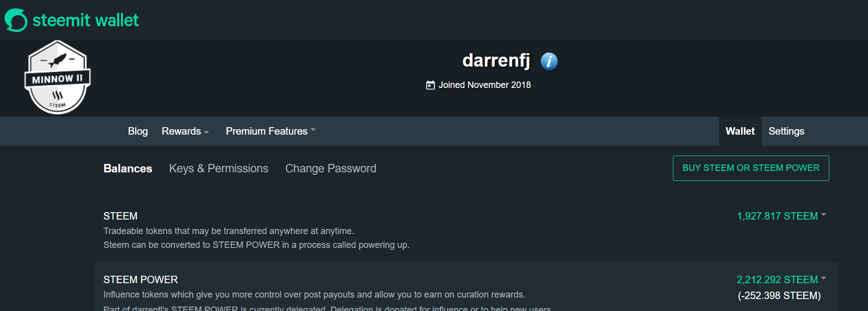This screenshot has width=868, height=311.
Task: Click the Minnow II badge image
Action: pos(58,78)
